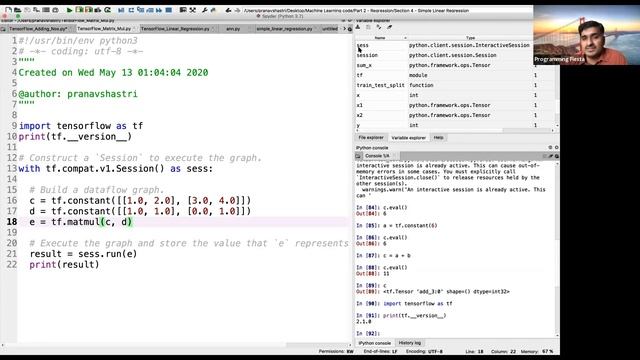Select the 'x2' Tensor variable row

pyautogui.click(x=455, y=115)
